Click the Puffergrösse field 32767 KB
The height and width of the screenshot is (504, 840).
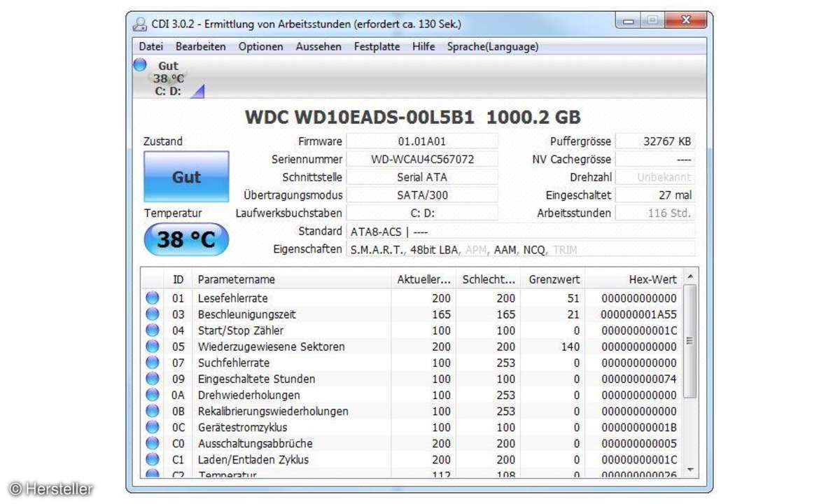tap(655, 141)
